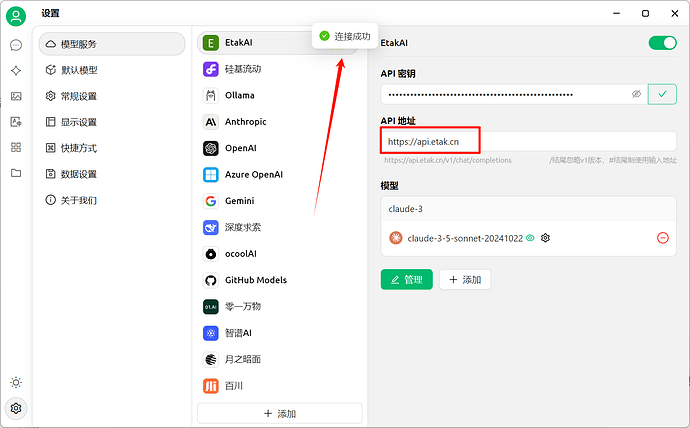690x428 pixels.
Task: Switch theme with the sun icon
Action: point(16,382)
